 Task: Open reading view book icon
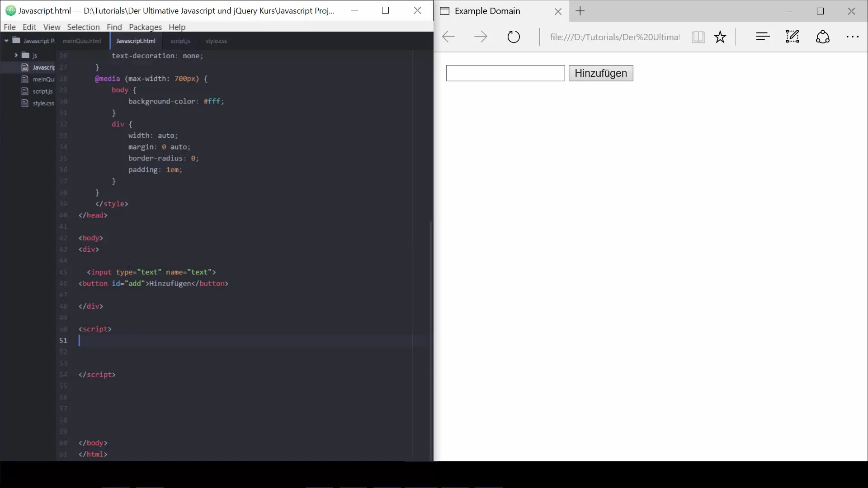[698, 37]
